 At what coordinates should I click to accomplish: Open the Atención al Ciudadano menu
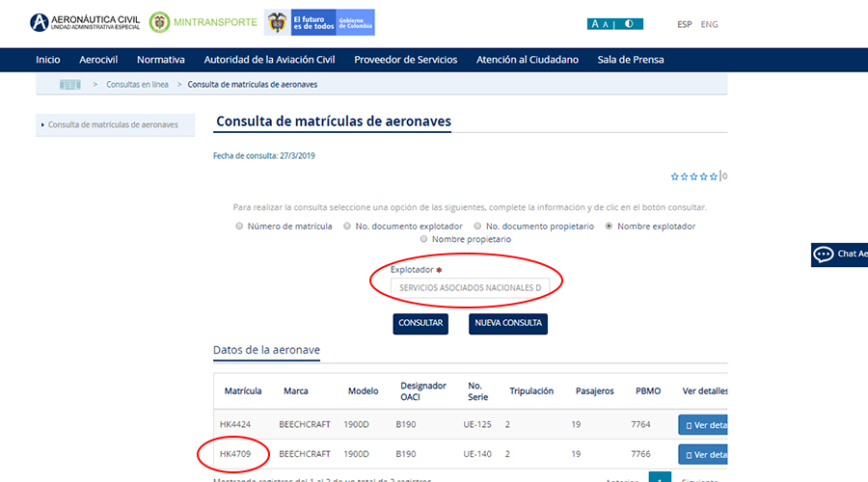pos(528,60)
